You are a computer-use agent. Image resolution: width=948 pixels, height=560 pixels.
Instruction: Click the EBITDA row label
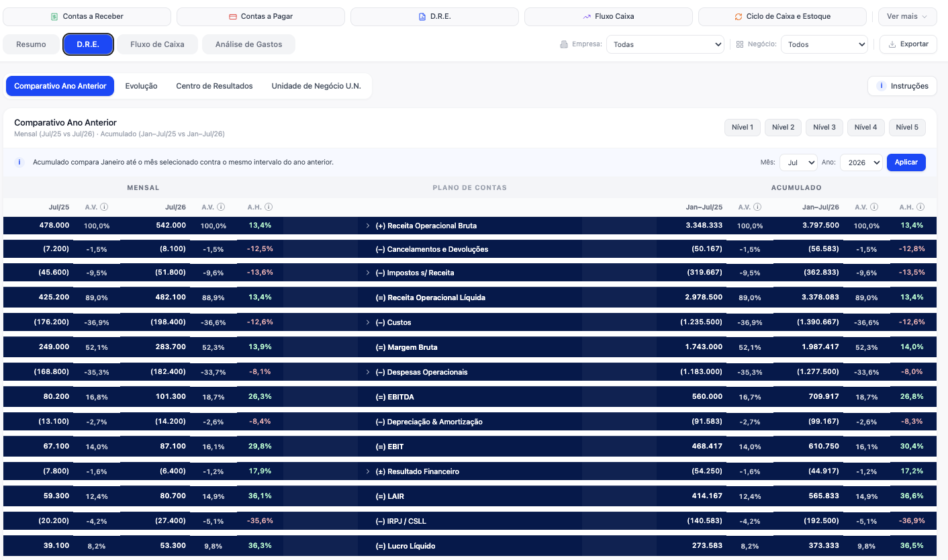(395, 397)
